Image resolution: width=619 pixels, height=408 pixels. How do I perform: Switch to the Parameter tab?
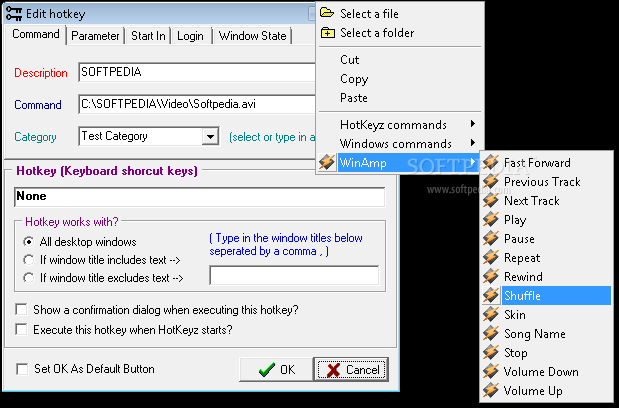[x=95, y=36]
